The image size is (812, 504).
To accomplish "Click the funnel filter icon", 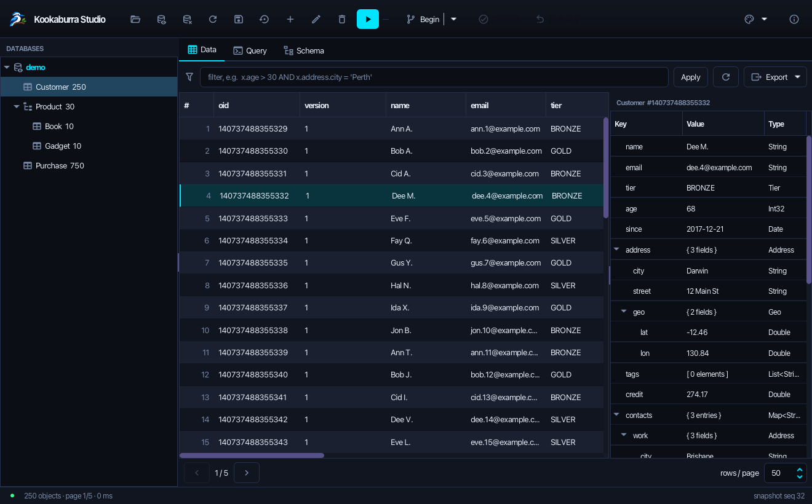I will point(189,77).
